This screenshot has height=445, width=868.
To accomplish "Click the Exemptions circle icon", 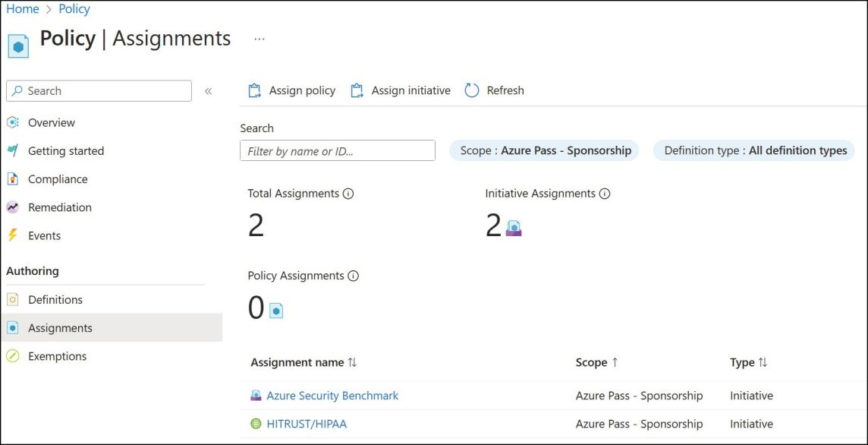I will click(x=13, y=356).
